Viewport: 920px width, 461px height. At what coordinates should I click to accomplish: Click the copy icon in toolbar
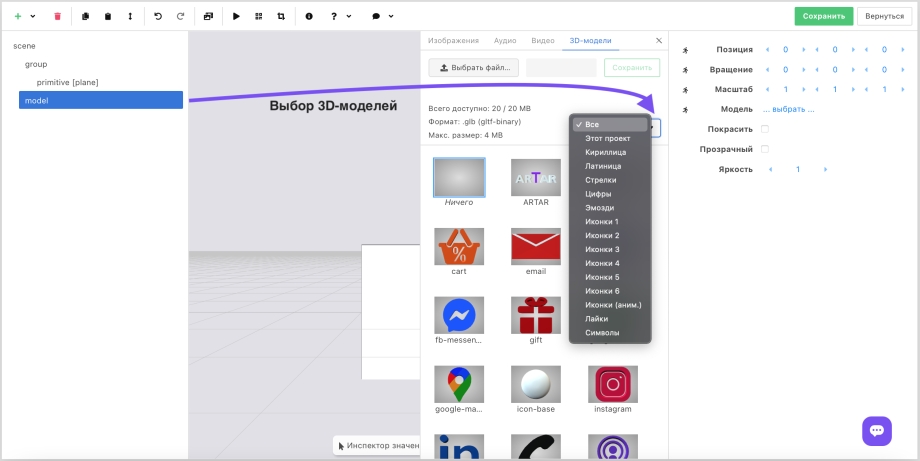click(85, 16)
